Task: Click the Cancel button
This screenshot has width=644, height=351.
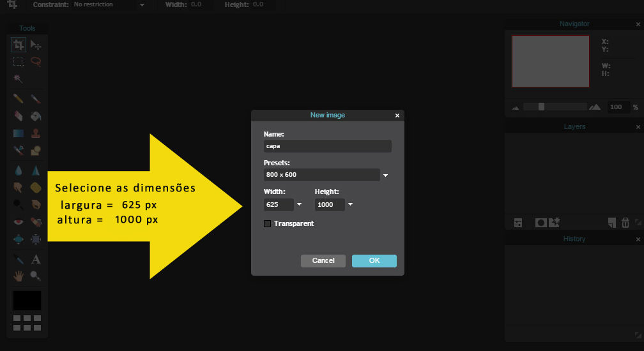Action: (323, 260)
